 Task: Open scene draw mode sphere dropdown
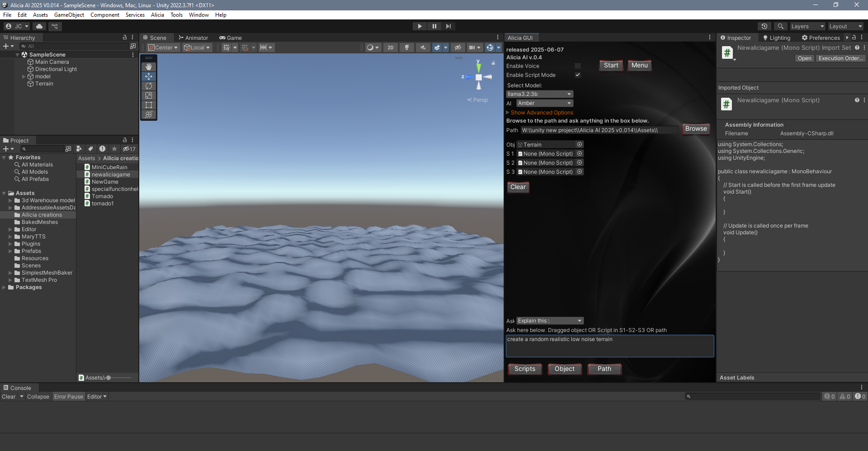point(373,47)
